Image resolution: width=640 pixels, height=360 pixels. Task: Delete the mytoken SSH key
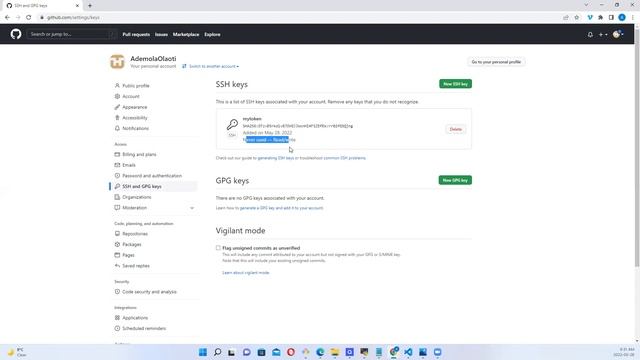pos(456,129)
